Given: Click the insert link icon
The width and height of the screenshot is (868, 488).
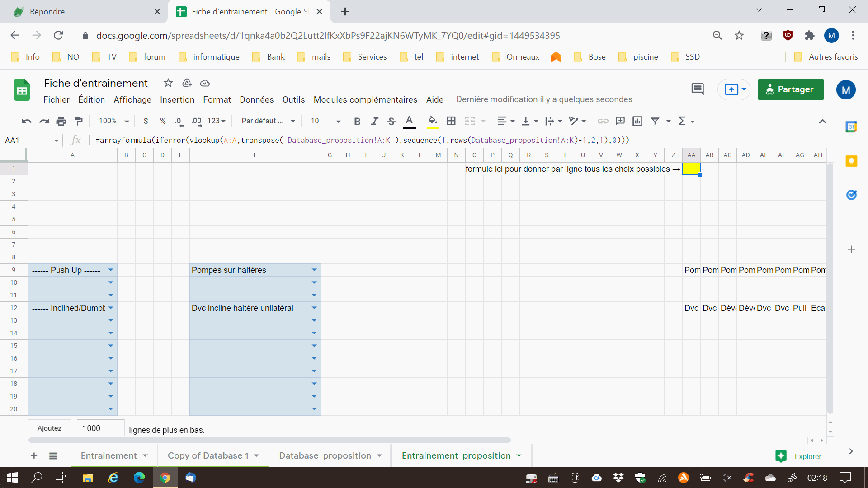Looking at the screenshot, I should [603, 121].
